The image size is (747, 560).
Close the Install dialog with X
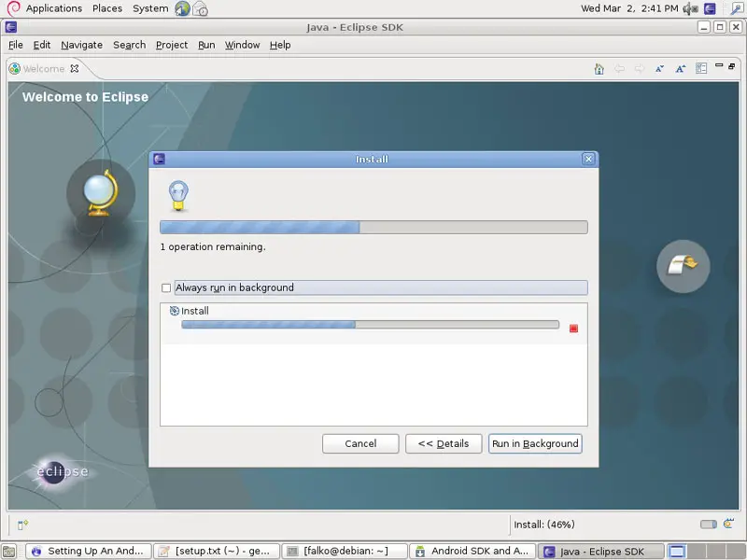click(588, 159)
